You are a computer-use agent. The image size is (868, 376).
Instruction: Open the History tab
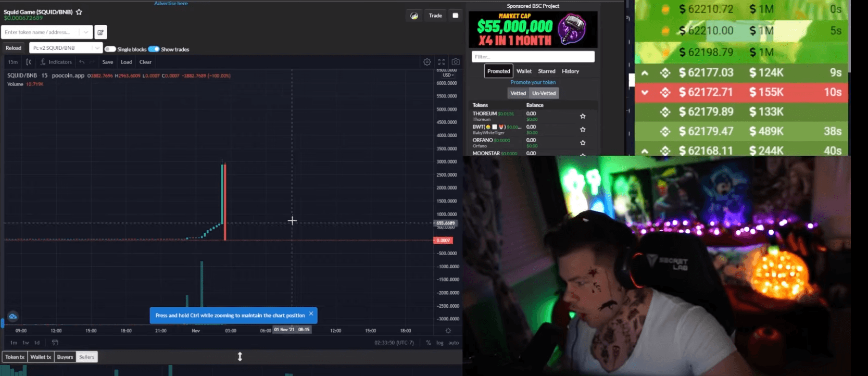[x=570, y=71]
